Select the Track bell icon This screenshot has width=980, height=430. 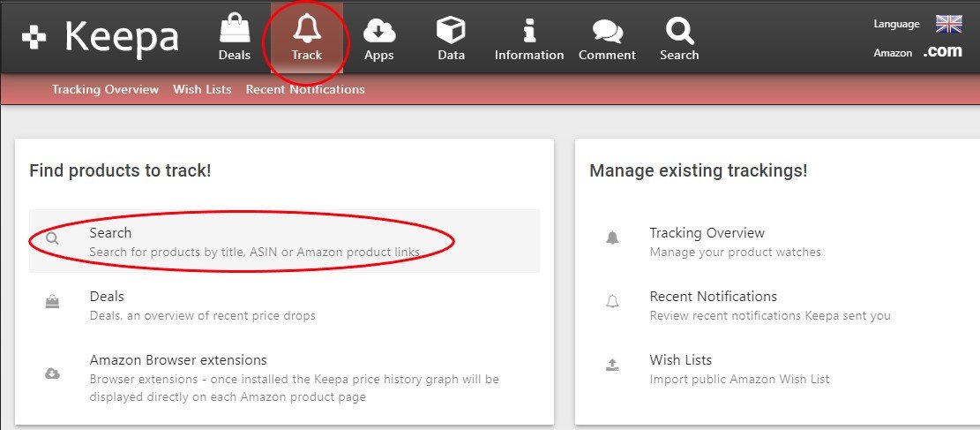[x=307, y=31]
